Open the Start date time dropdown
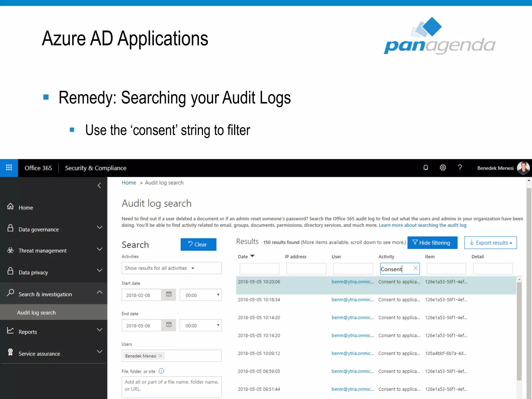This screenshot has width=532, height=399. [x=201, y=295]
